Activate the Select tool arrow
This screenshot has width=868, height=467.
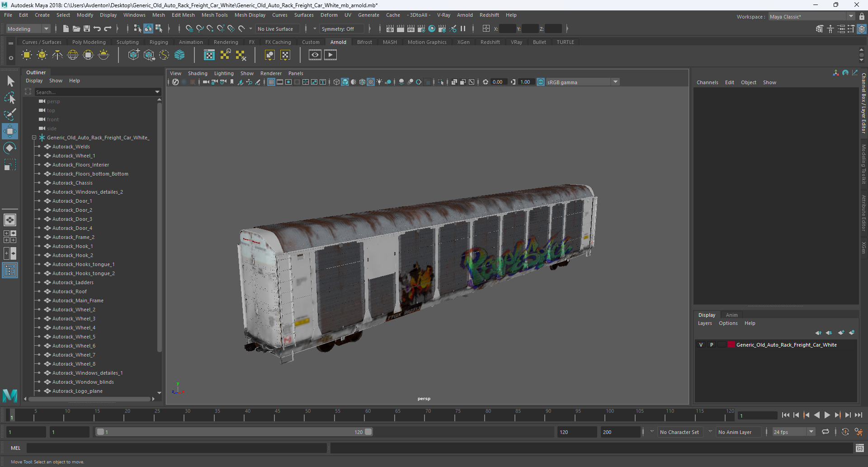10,81
